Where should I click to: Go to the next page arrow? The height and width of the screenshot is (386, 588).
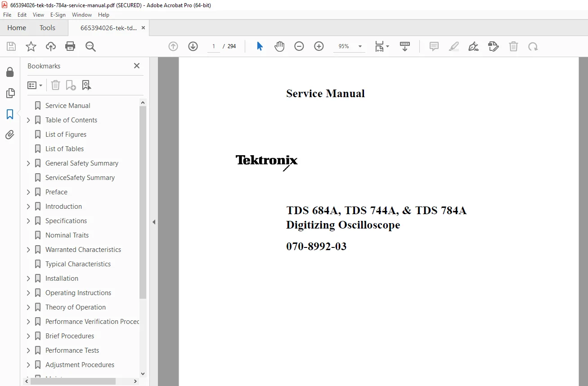click(193, 46)
